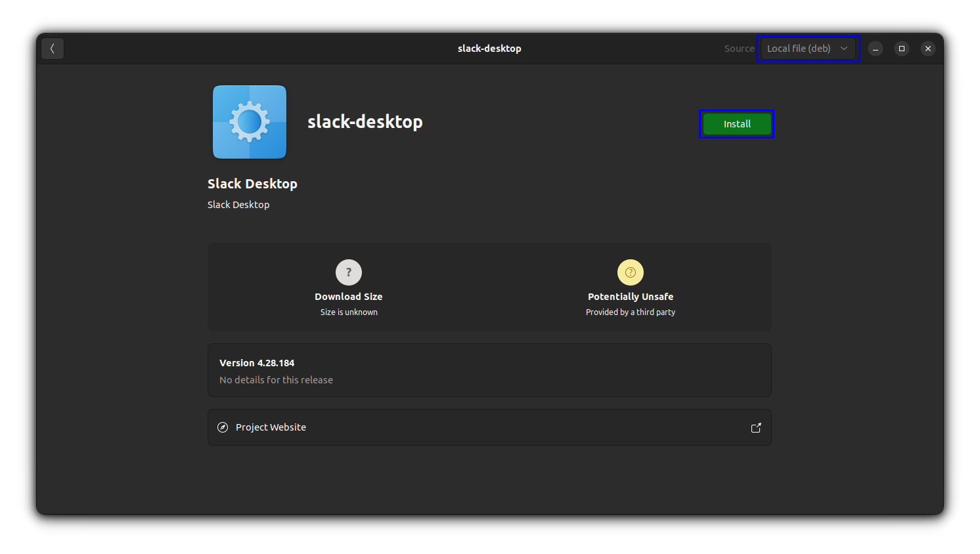980x554 pixels.
Task: Click the Slack Desktop subtitle text
Action: [238, 204]
